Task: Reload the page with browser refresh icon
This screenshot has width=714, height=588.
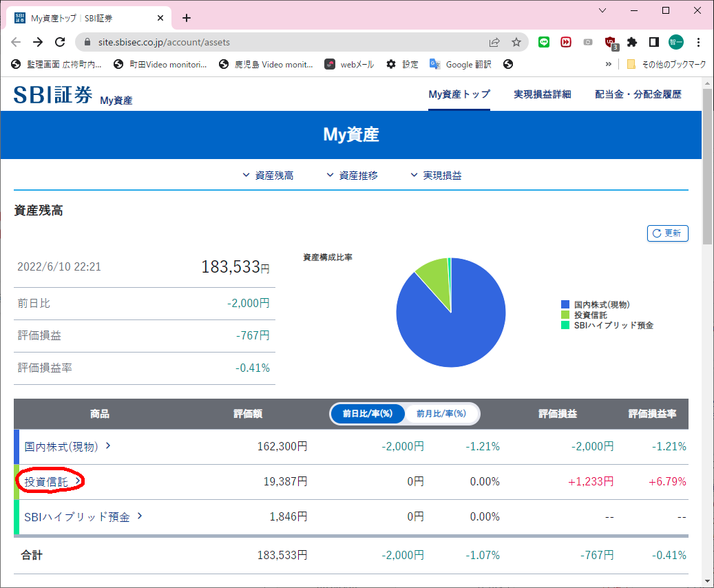Action: 60,42
